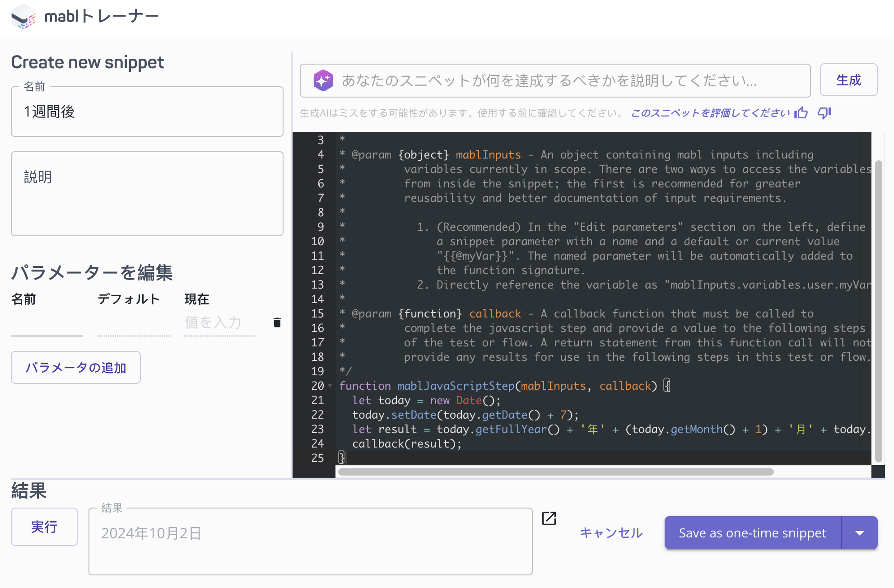Viewport: 894px width, 588px height.
Task: Click the 説明 description field
Action: pyautogui.click(x=147, y=194)
